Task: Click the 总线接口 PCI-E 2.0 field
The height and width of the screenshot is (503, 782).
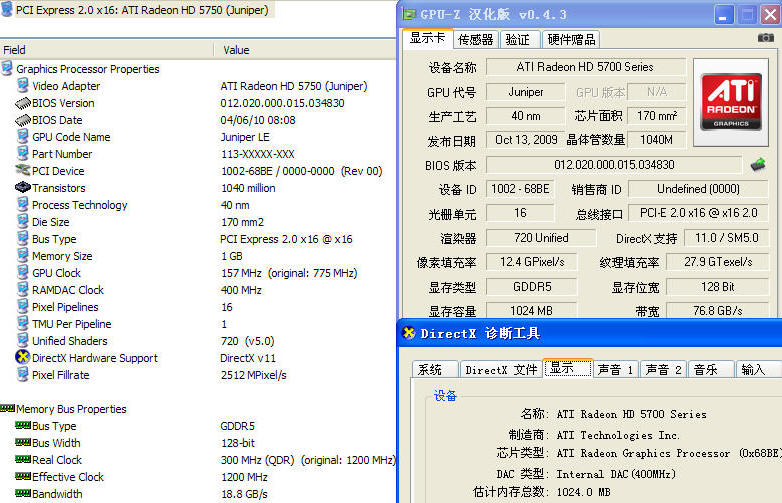Action: (x=698, y=213)
